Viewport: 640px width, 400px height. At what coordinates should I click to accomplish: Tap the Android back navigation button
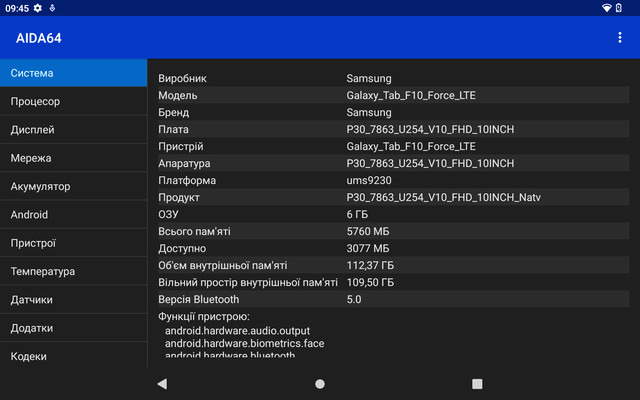pos(162,384)
